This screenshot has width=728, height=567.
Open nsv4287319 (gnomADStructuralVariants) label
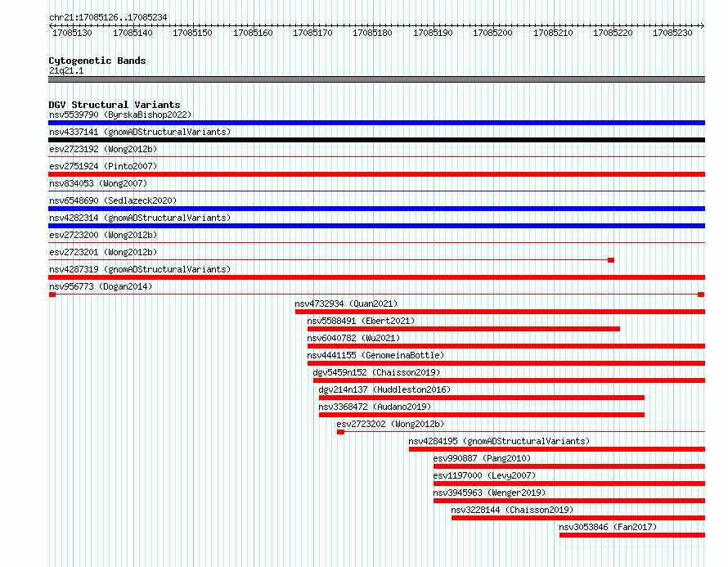[140, 269]
